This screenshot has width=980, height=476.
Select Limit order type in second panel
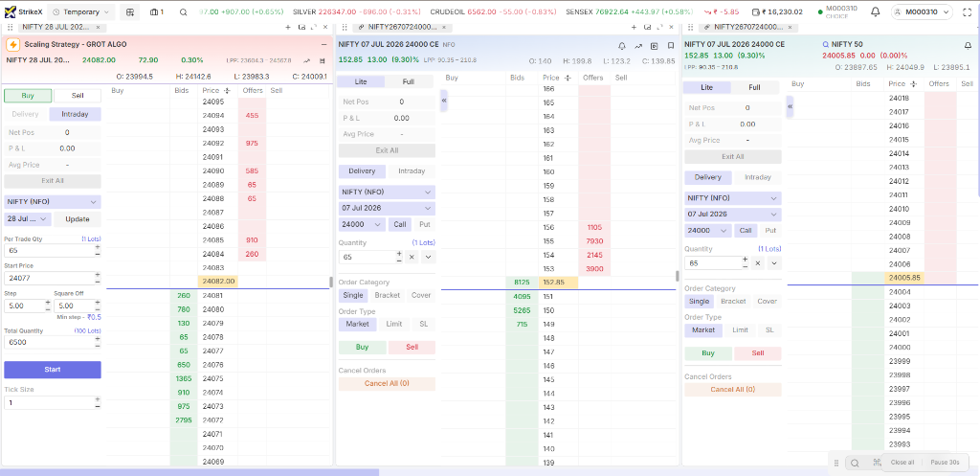[x=393, y=324]
